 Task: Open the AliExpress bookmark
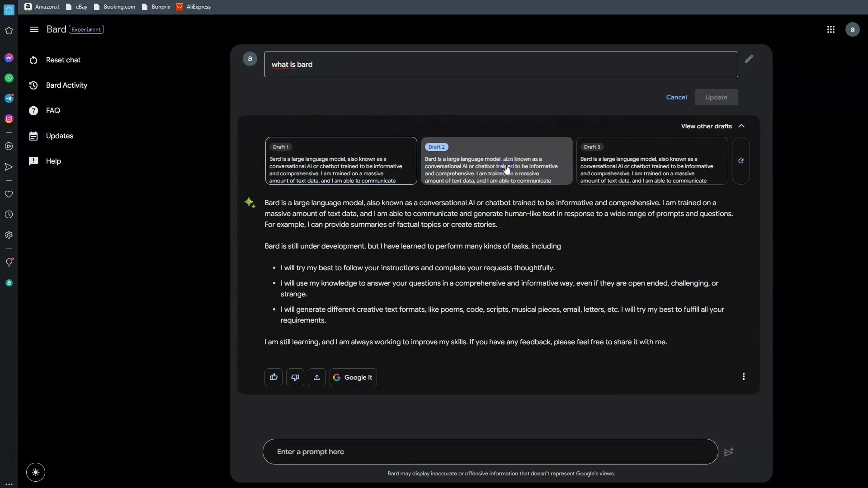193,7
